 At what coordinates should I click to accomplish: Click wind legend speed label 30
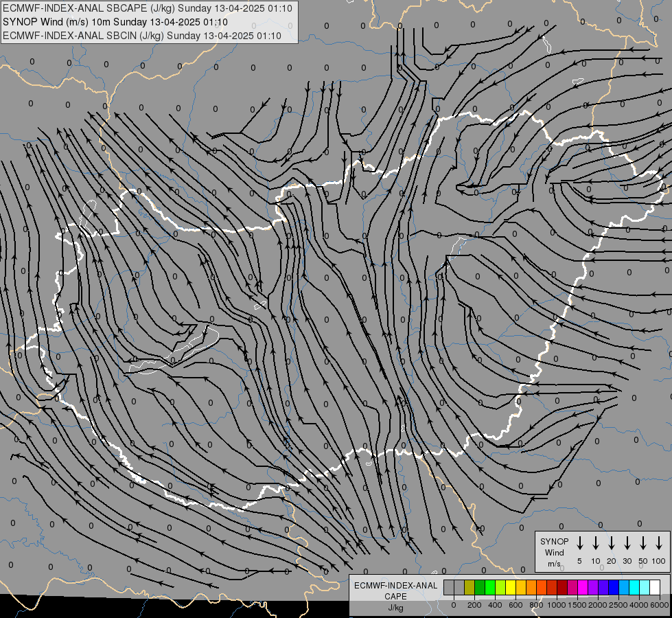[x=627, y=561]
